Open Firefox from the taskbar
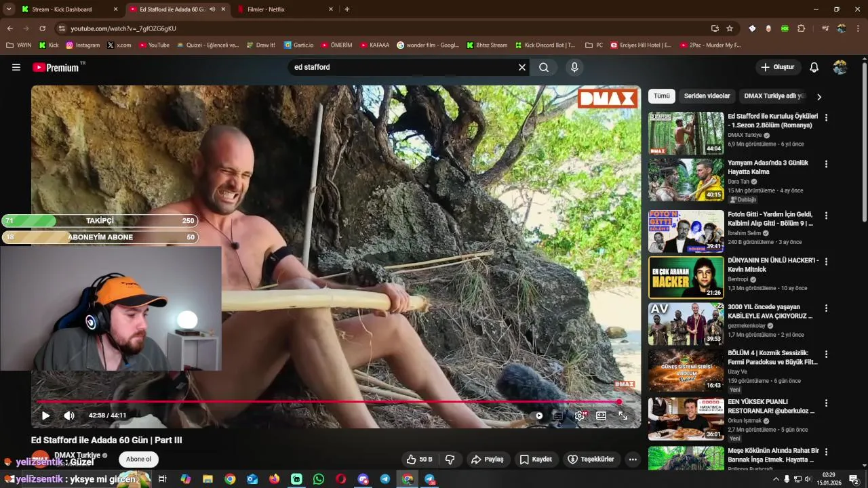The image size is (868, 488). click(x=274, y=479)
